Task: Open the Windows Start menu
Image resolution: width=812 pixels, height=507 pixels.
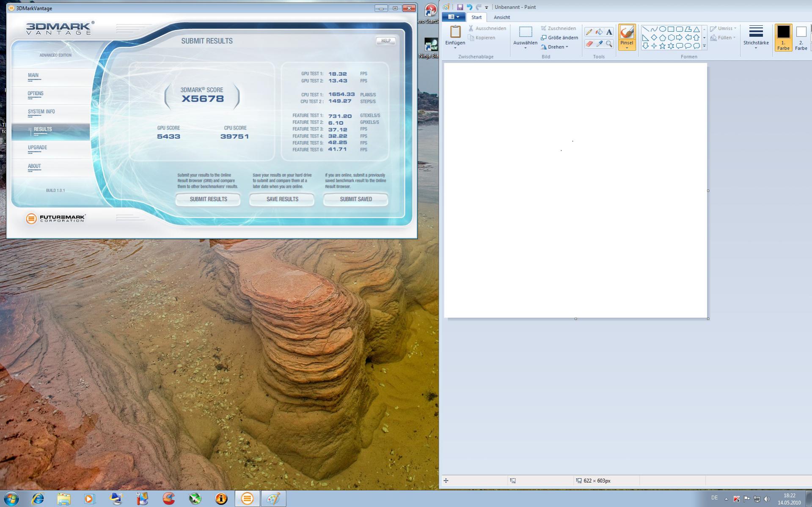Action: tap(11, 499)
